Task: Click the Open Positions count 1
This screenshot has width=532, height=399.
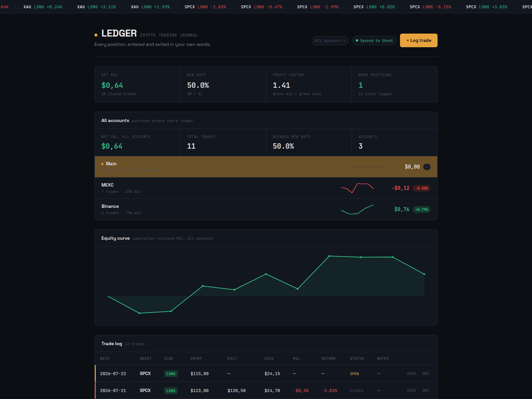Action: pyautogui.click(x=361, y=85)
